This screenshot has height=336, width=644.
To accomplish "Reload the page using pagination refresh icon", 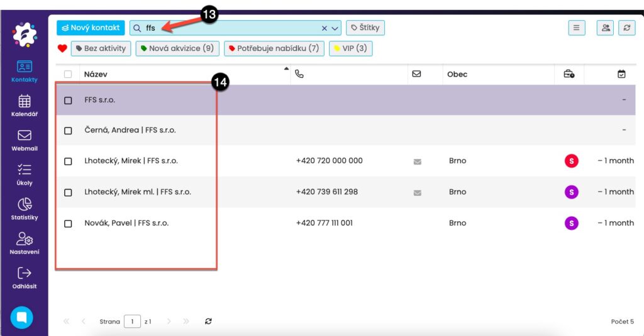I will tap(208, 321).
